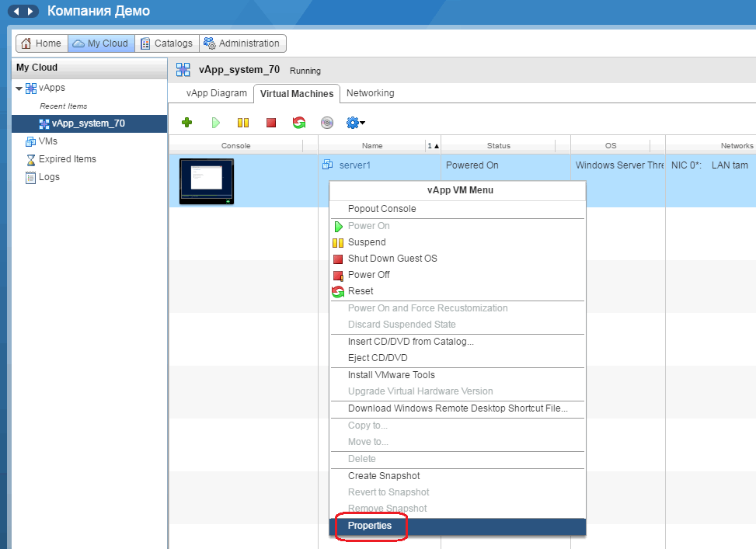This screenshot has height=549, width=756.
Task: Click the Reset toolbar icon
Action: 299,123
